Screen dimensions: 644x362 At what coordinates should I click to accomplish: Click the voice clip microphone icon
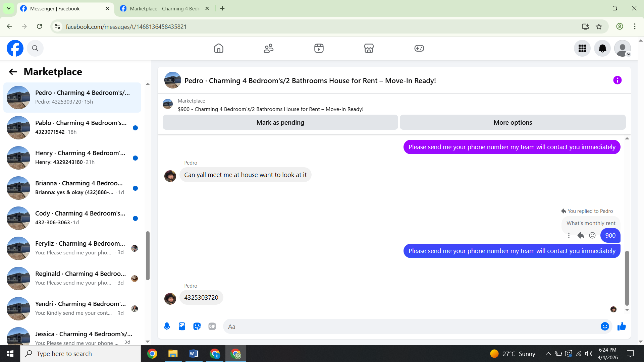167,326
